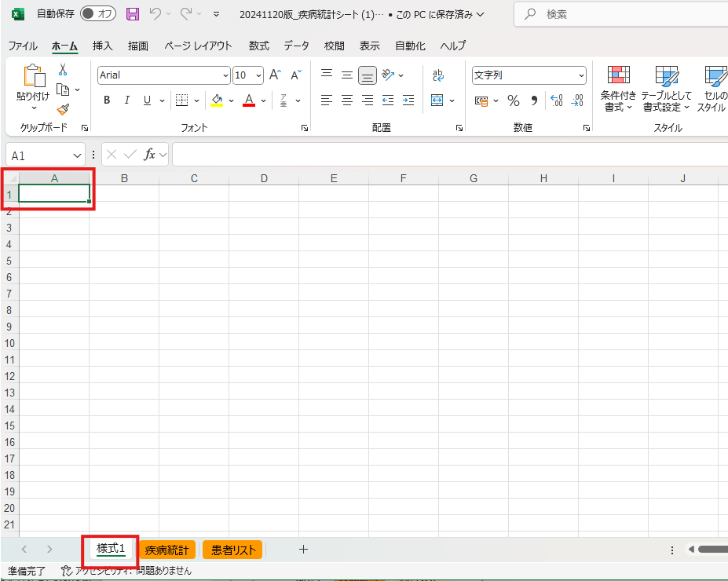The height and width of the screenshot is (581, 728).
Task: Switch to the 患者リスト sheet tab
Action: click(x=233, y=550)
